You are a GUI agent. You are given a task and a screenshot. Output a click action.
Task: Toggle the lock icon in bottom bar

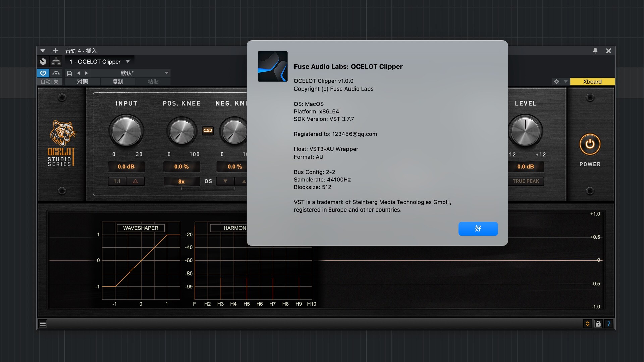(x=598, y=324)
